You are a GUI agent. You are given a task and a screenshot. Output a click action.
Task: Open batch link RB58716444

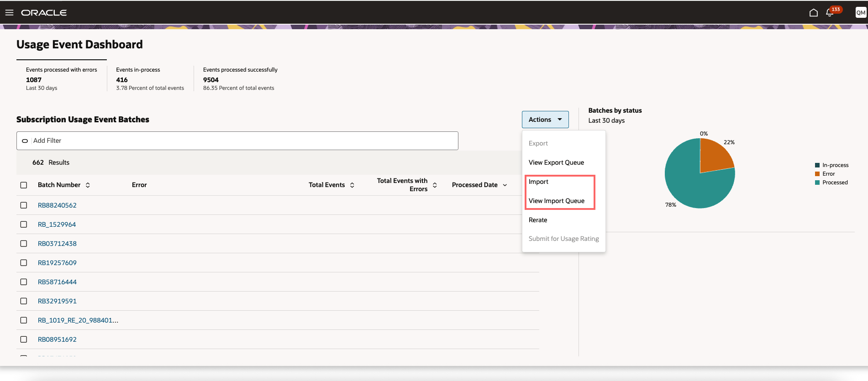point(57,282)
